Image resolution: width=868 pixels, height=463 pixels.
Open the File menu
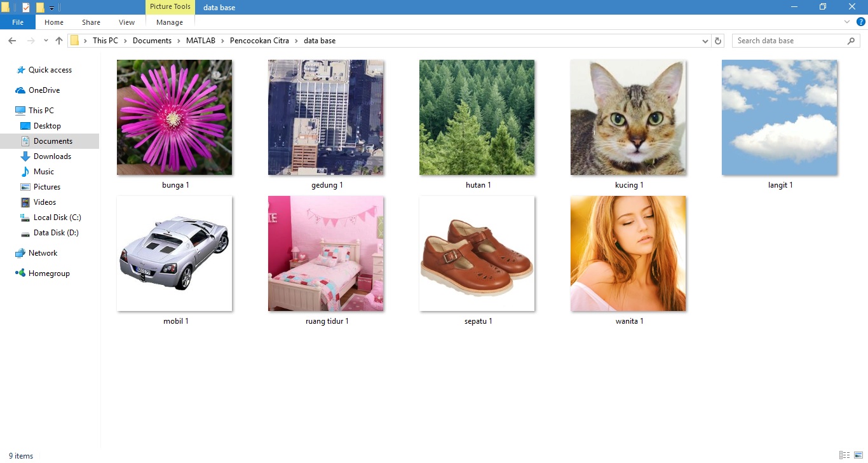18,22
